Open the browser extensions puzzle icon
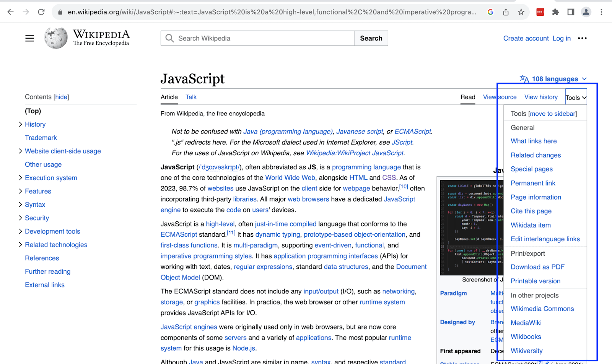Viewport: 612px width, 364px height. (x=555, y=12)
